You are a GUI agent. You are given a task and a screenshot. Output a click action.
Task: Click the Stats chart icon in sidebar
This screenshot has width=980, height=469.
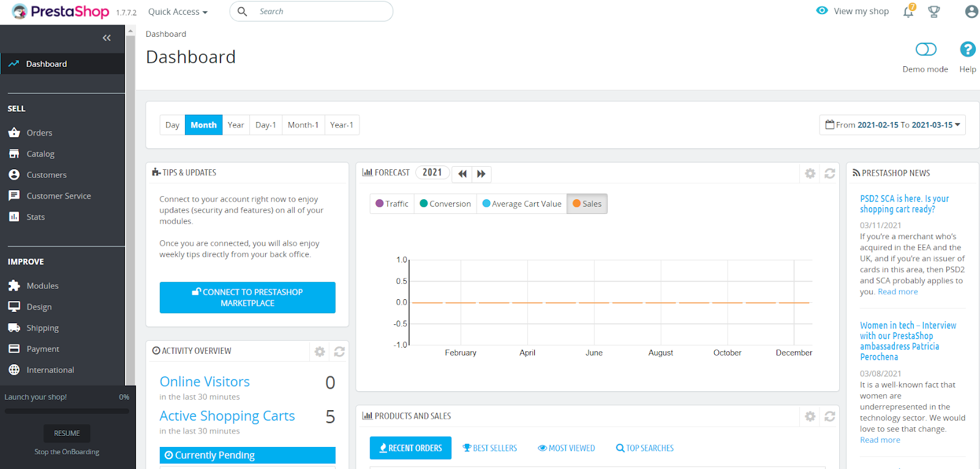click(x=14, y=216)
